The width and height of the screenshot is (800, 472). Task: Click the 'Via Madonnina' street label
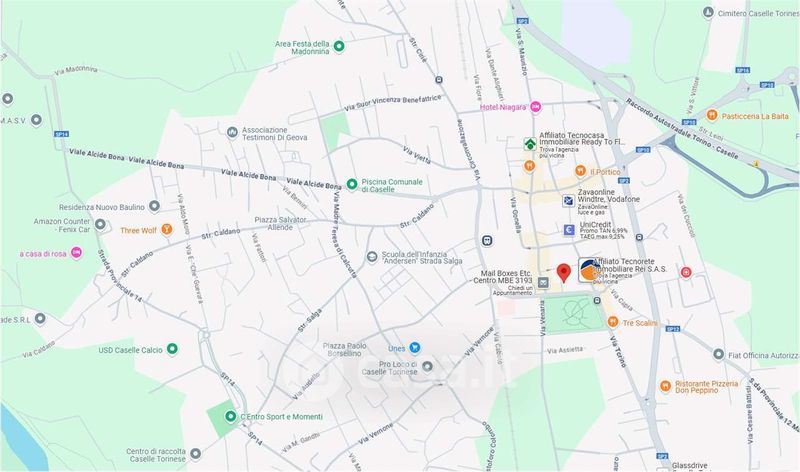click(76, 70)
